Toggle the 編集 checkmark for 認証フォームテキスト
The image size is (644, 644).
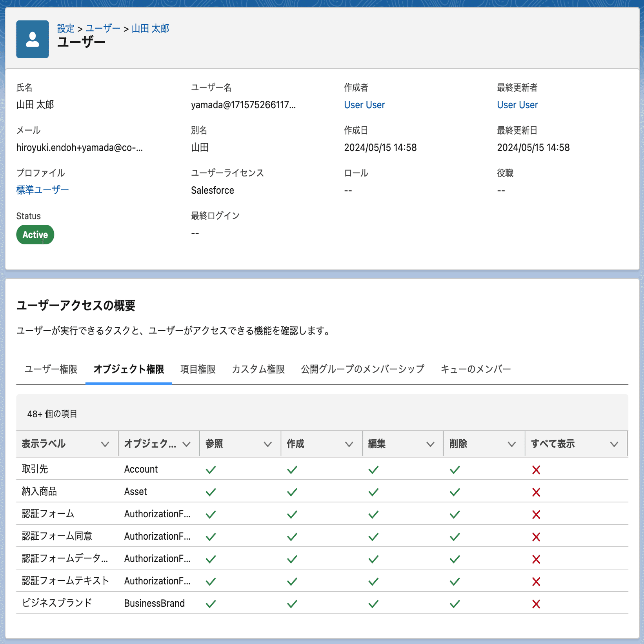pos(373,581)
